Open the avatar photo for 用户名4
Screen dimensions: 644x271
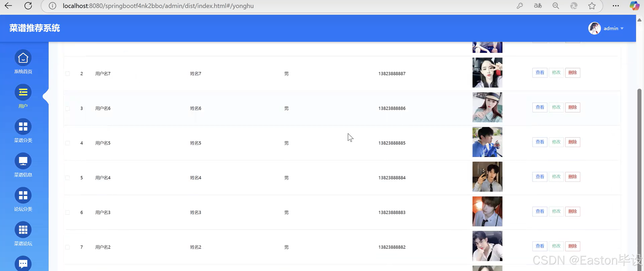487,177
